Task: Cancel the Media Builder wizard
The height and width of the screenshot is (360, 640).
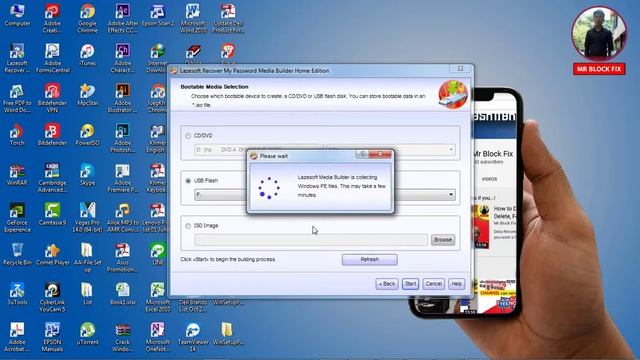Action: point(433,284)
